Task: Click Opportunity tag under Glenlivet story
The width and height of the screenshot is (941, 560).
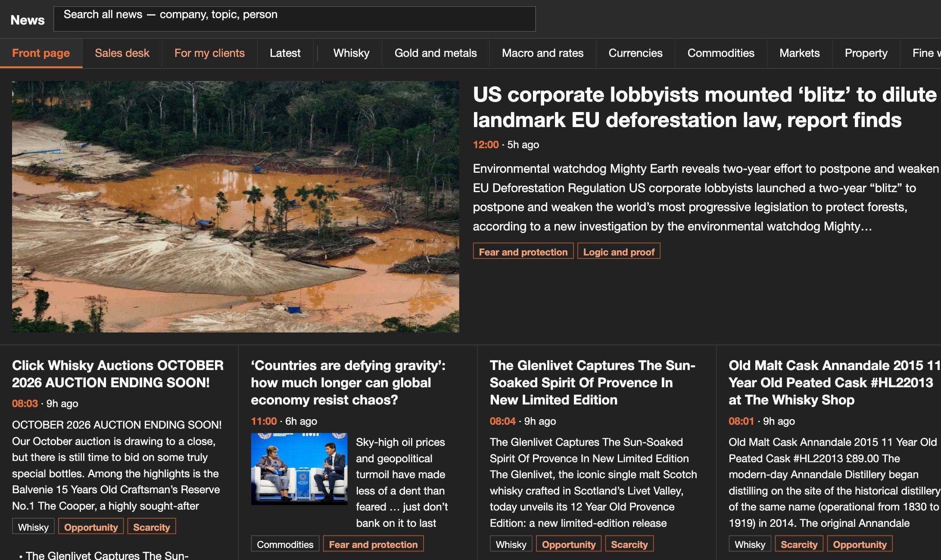Action: (569, 544)
